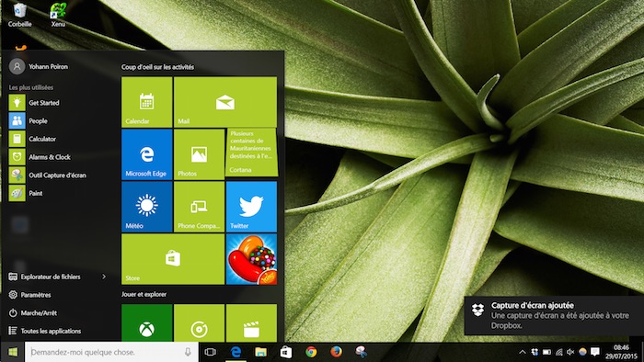Open the Photos tile
Viewport: 644px width, 362px height.
pyautogui.click(x=199, y=154)
